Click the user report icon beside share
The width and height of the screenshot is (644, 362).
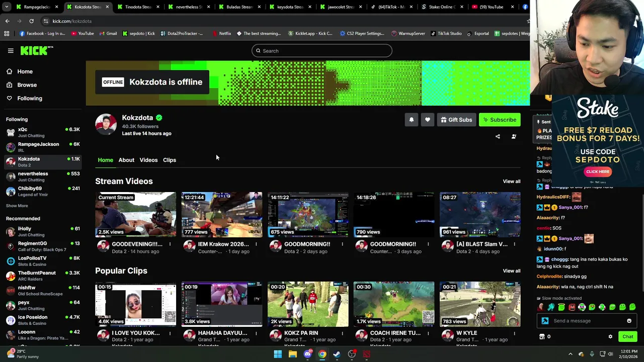514,136
